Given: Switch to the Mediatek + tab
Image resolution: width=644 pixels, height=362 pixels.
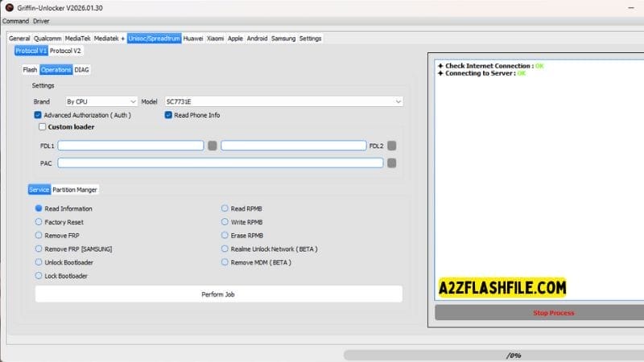Looking at the screenshot, I should point(109,38).
